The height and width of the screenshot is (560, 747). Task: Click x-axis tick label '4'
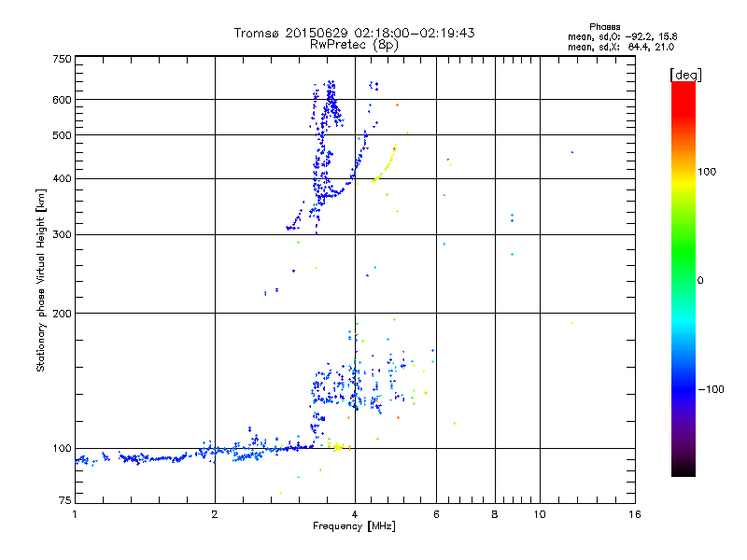[355, 514]
